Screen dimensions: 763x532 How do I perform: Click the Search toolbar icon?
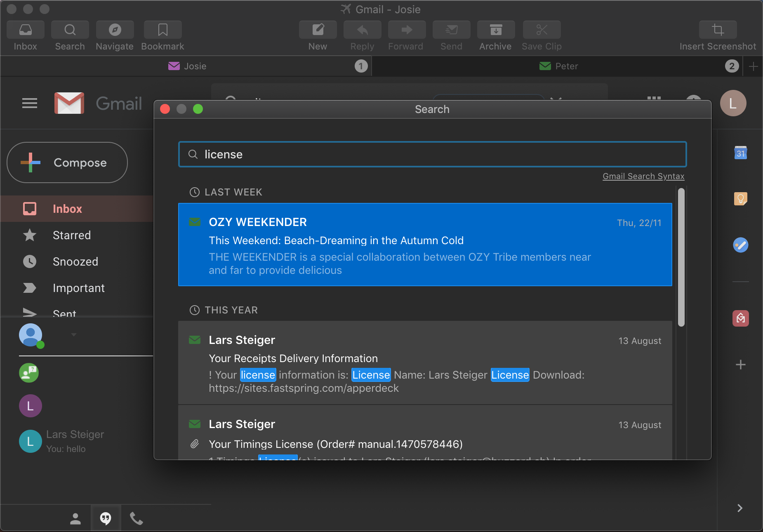[x=70, y=30]
